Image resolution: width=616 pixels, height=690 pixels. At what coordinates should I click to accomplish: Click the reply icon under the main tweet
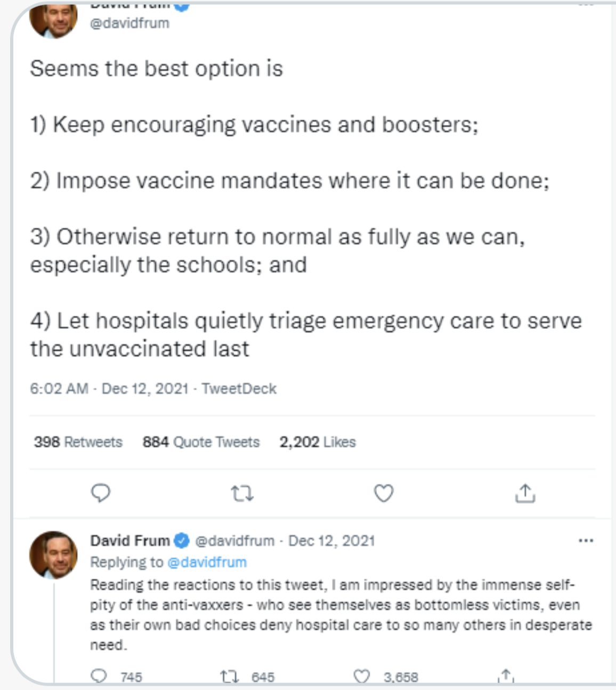(101, 493)
